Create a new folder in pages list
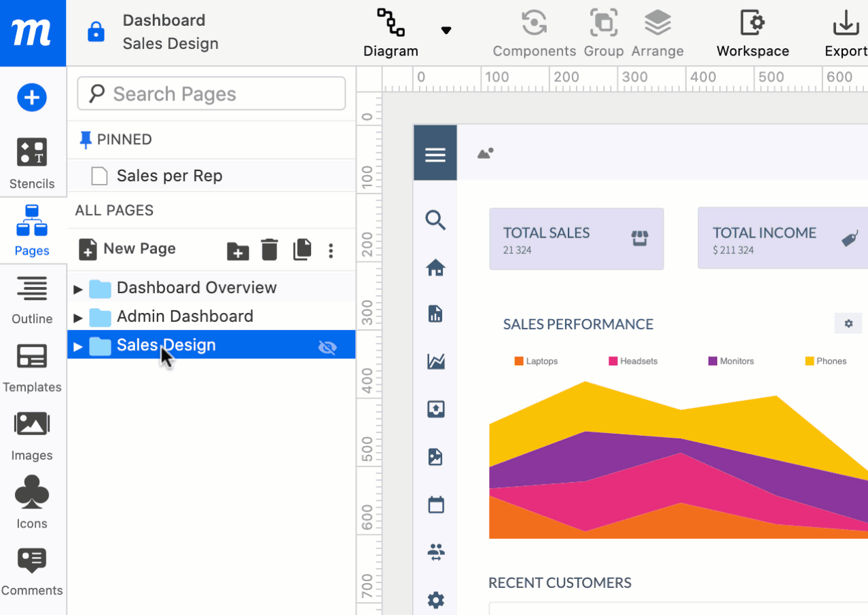Image resolution: width=868 pixels, height=615 pixels. click(237, 251)
